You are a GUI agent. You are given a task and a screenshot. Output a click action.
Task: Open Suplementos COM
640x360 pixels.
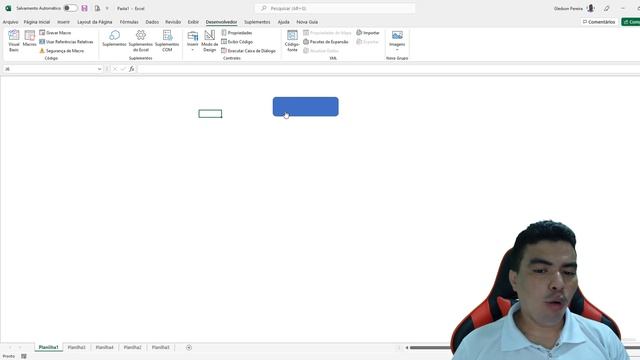click(x=167, y=41)
